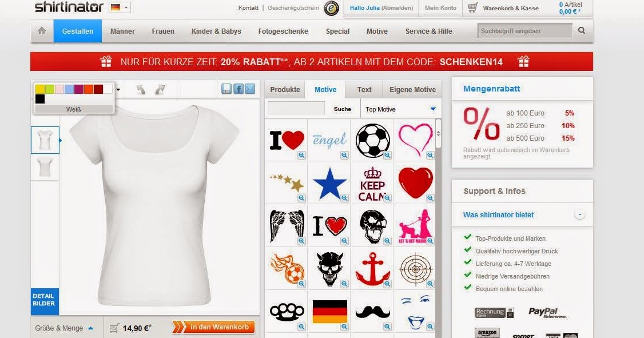Screen dimensions: 644x338
Task: Show the back view shirt thumbnail
Action: [x=45, y=167]
